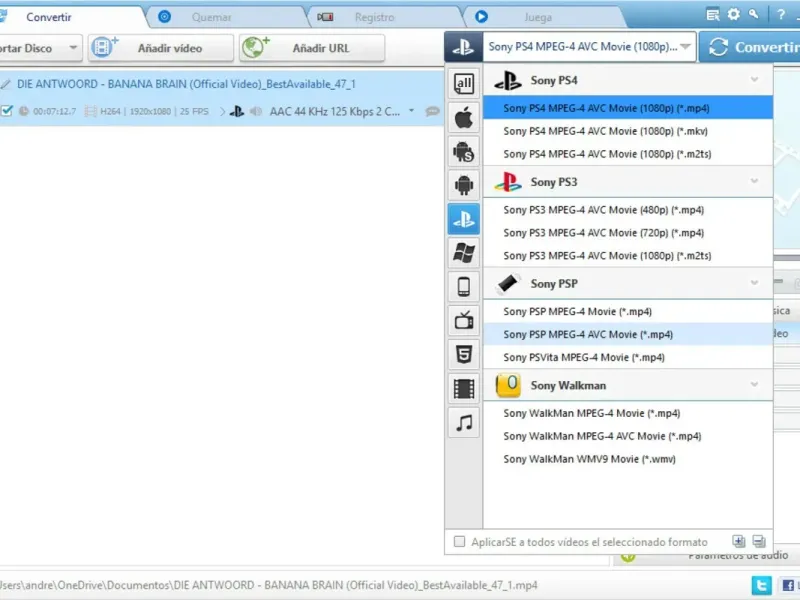Open the Windows devices category
800x600 pixels.
click(463, 253)
